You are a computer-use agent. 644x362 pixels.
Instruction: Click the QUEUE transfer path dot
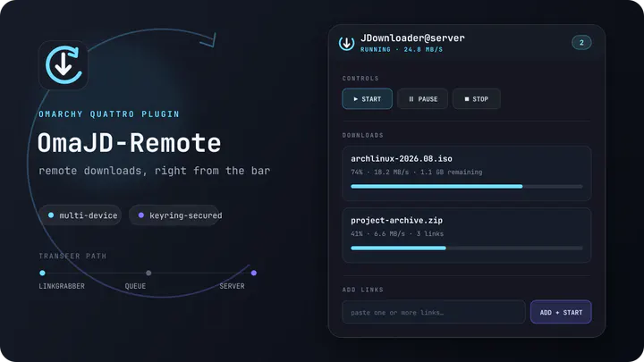148,273
